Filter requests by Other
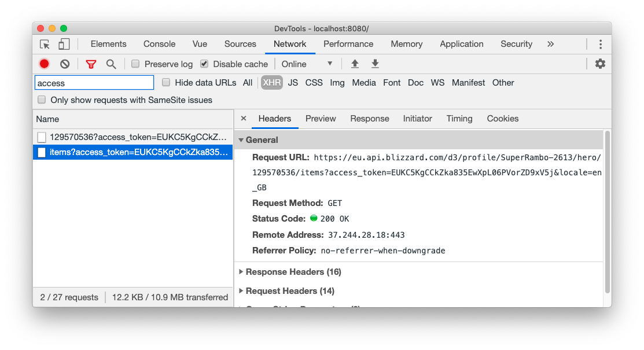The height and width of the screenshot is (350, 644). point(503,83)
